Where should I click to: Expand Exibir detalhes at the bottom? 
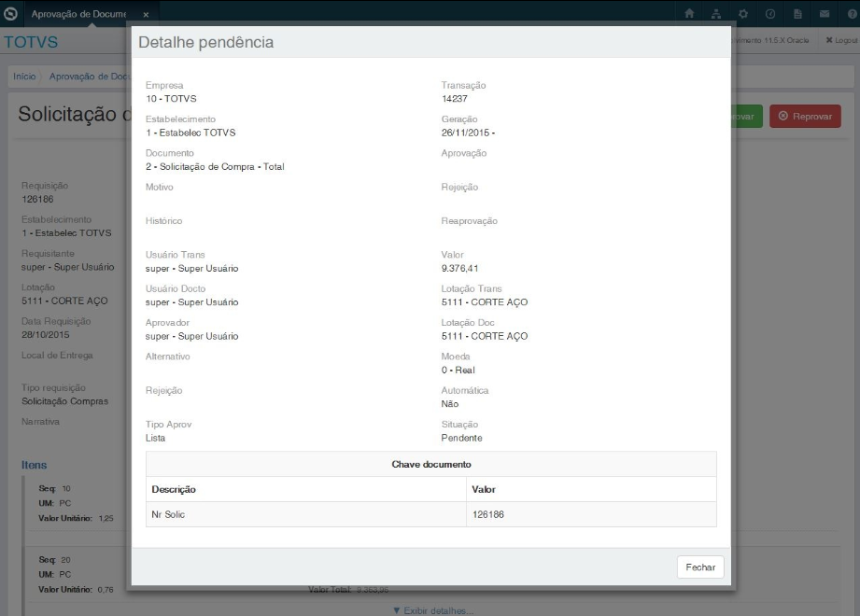point(433,610)
